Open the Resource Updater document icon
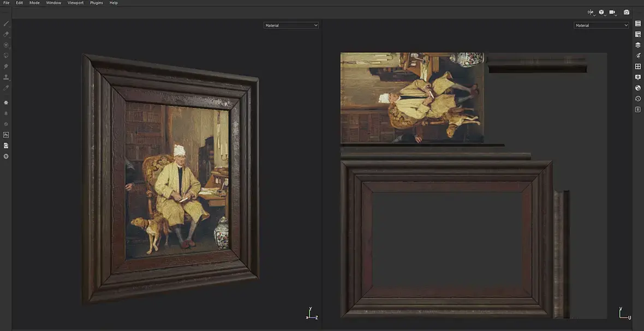Viewport: 644px width, 331px height. pyautogui.click(x=6, y=146)
